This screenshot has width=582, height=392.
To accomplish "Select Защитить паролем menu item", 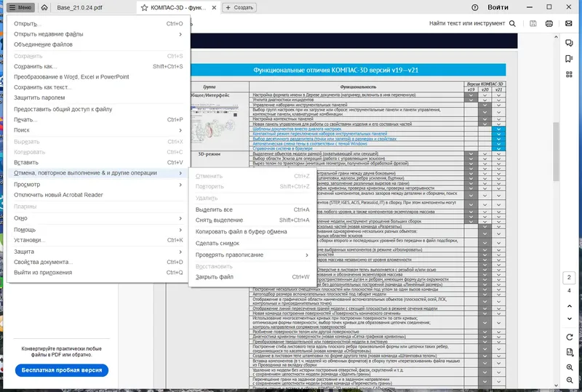I will pos(98,97).
